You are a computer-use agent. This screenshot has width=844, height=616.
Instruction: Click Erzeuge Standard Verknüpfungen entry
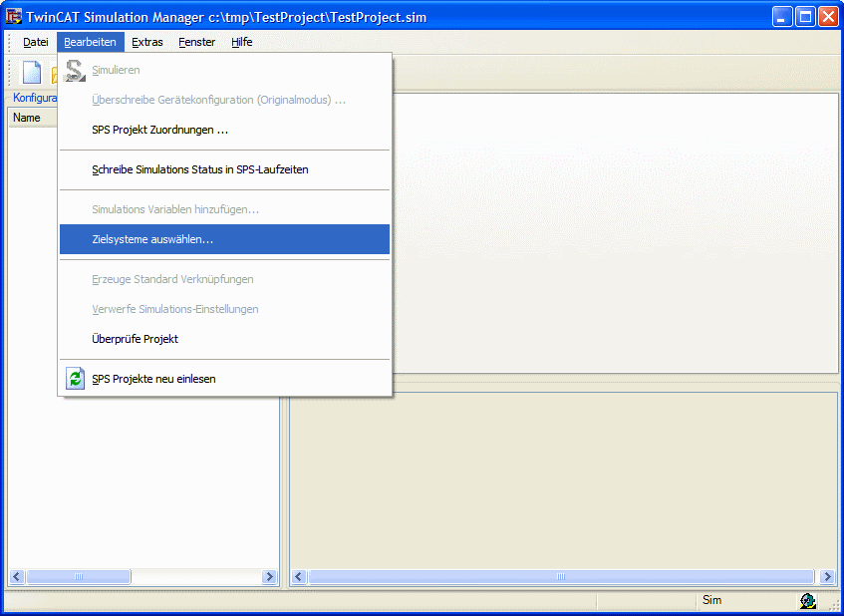pos(224,279)
